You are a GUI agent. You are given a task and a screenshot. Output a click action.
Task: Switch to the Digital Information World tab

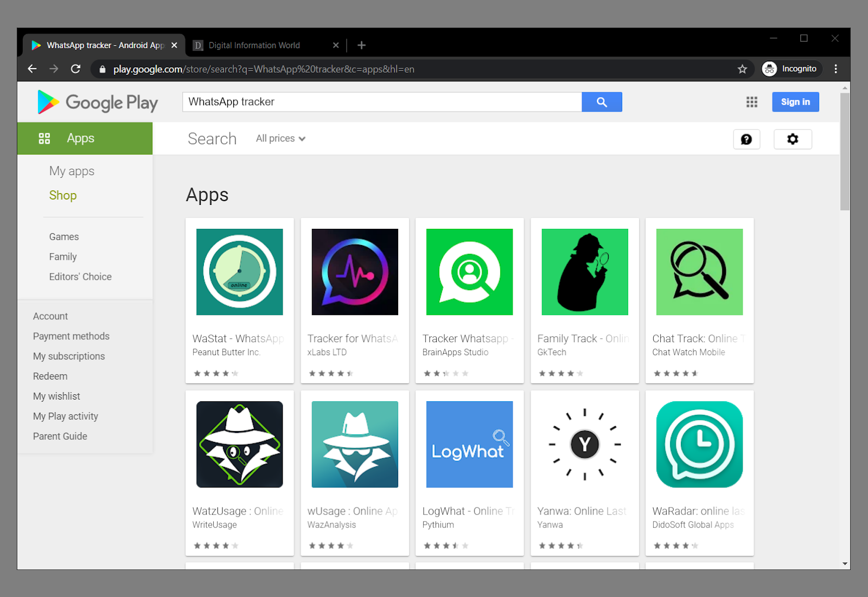pos(266,45)
